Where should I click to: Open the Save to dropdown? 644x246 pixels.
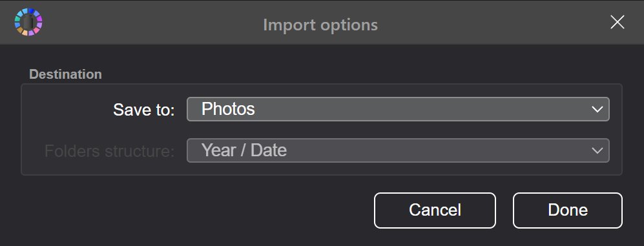398,109
